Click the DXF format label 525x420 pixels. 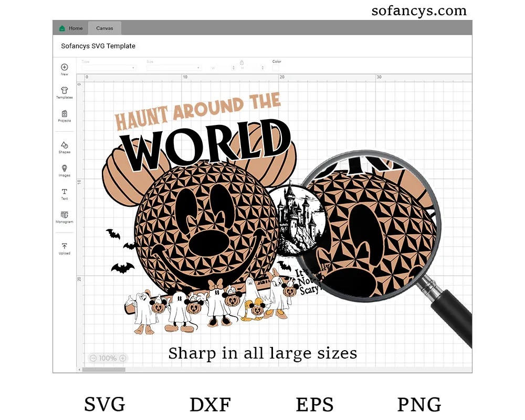point(211,404)
